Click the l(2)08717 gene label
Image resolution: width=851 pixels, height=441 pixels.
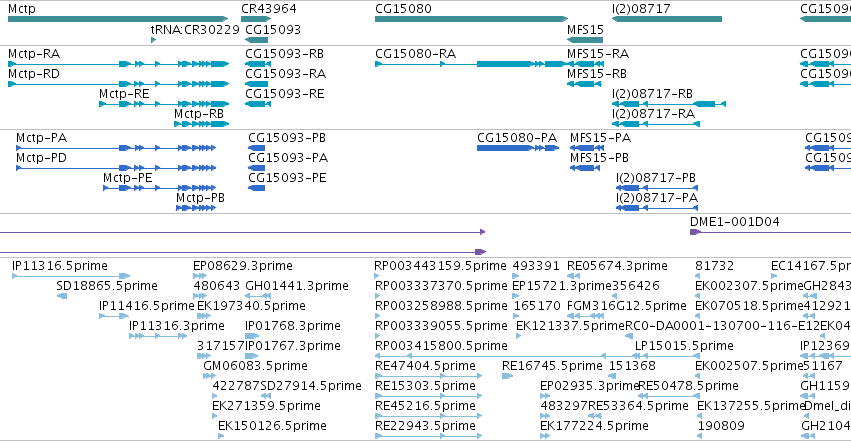(x=641, y=9)
